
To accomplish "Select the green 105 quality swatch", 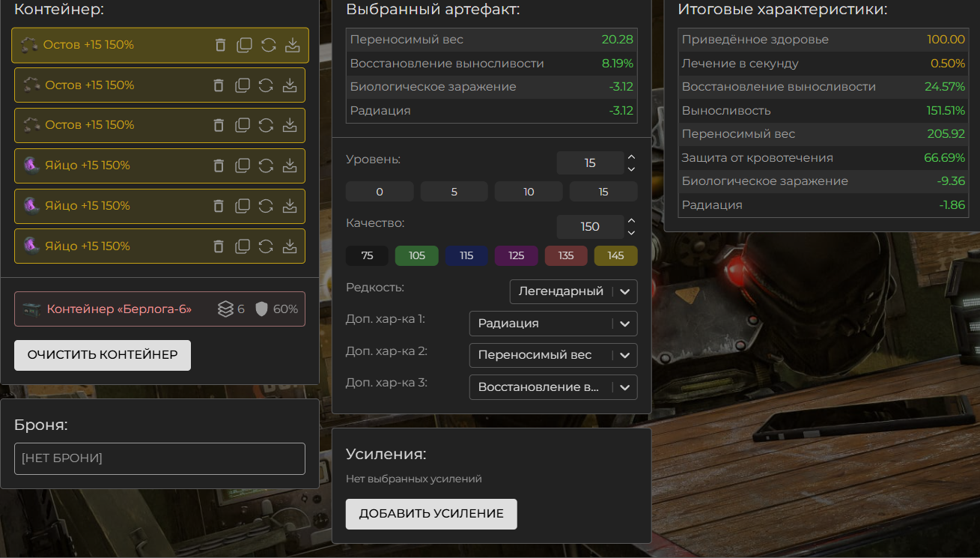I will [417, 255].
